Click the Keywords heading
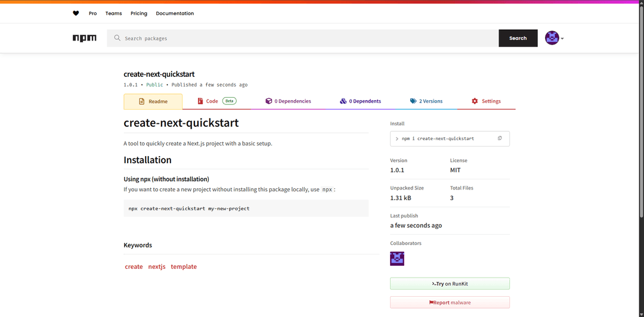 pyautogui.click(x=138, y=245)
